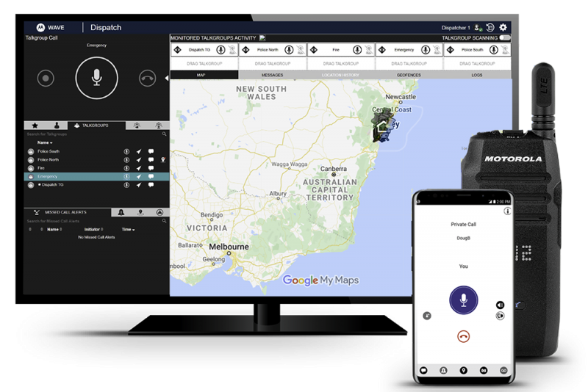Click the Search for Missed Call Alerts field
Viewport: 588px width, 392px height.
[93, 221]
